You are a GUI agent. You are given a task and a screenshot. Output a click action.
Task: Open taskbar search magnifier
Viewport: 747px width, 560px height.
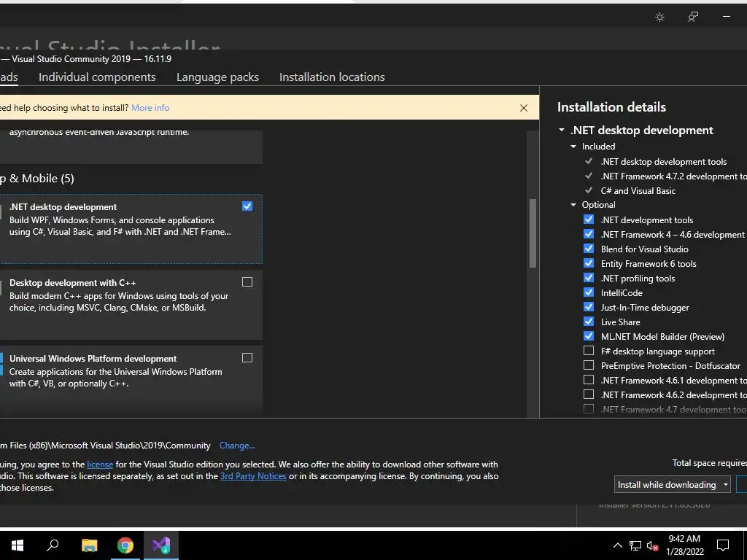tap(53, 545)
